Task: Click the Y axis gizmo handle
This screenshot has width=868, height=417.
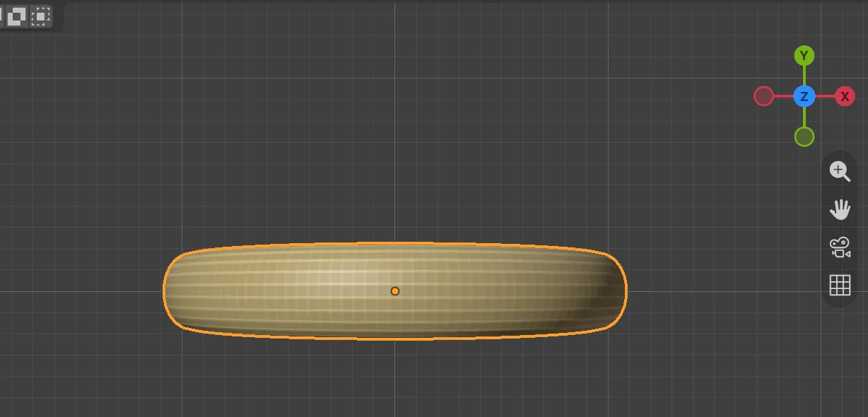Action: (x=804, y=56)
